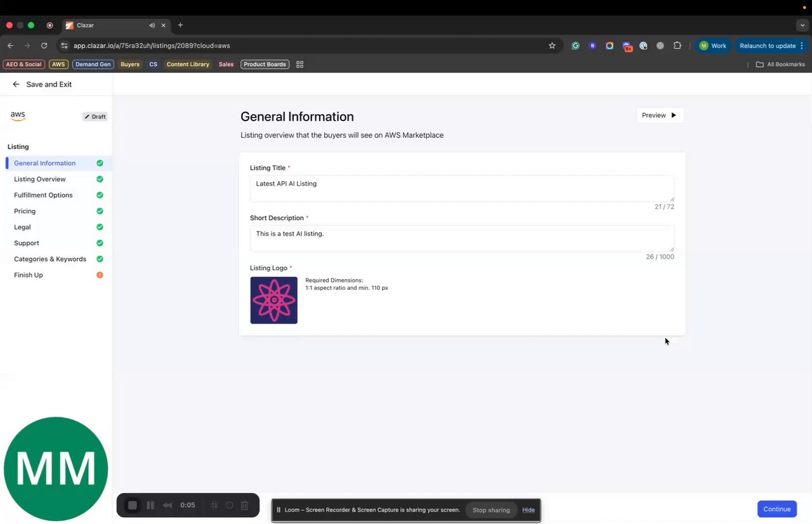
Task: Click the back arrow beside Save and Exit
Action: click(x=16, y=84)
